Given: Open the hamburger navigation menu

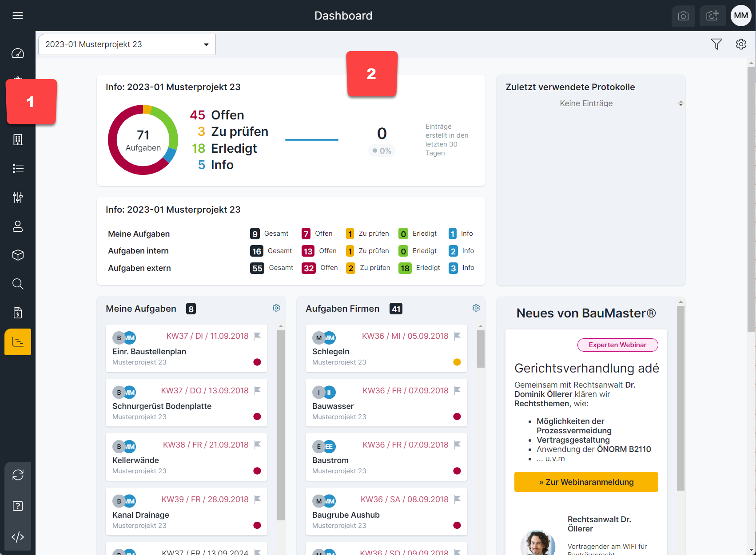Looking at the screenshot, I should click(18, 16).
